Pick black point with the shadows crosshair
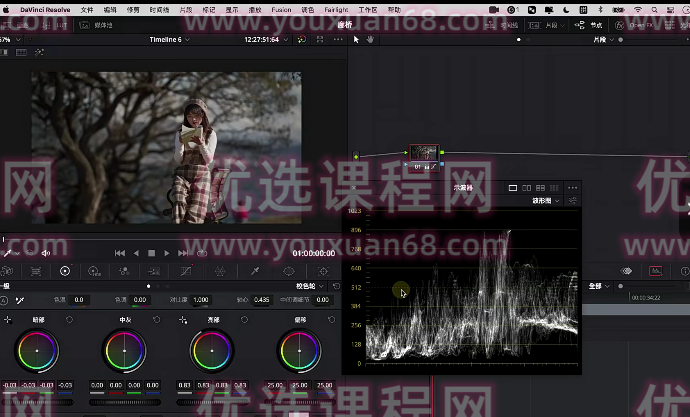The height and width of the screenshot is (417, 690). click(x=7, y=320)
